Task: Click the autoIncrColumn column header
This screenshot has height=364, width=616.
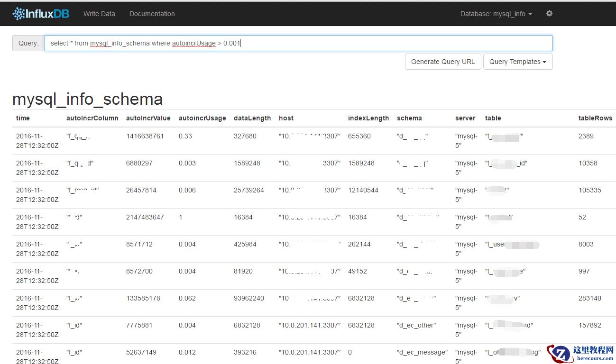Action: click(92, 118)
